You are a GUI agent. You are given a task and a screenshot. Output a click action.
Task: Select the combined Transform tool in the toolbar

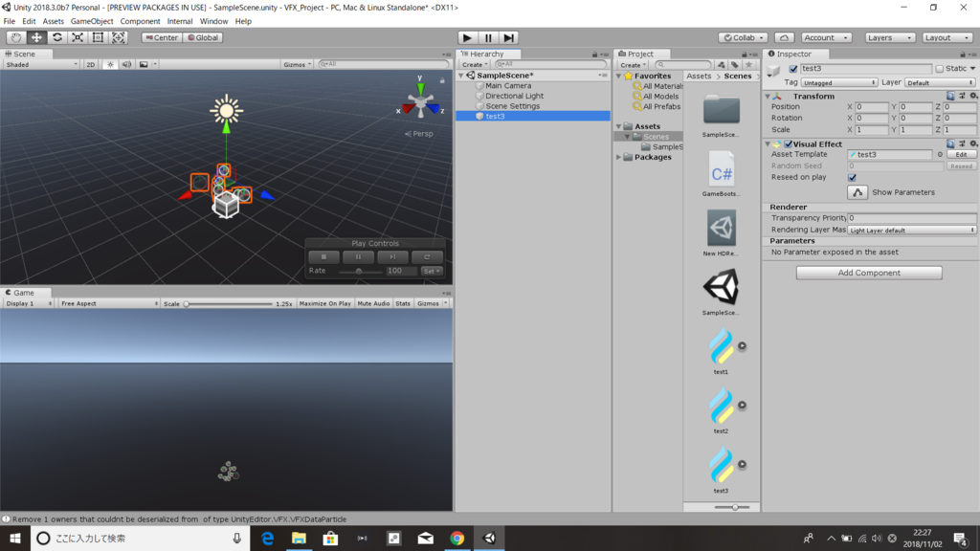(x=118, y=37)
